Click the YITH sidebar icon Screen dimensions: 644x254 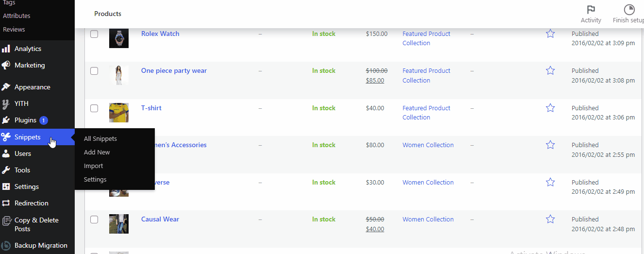(6, 103)
